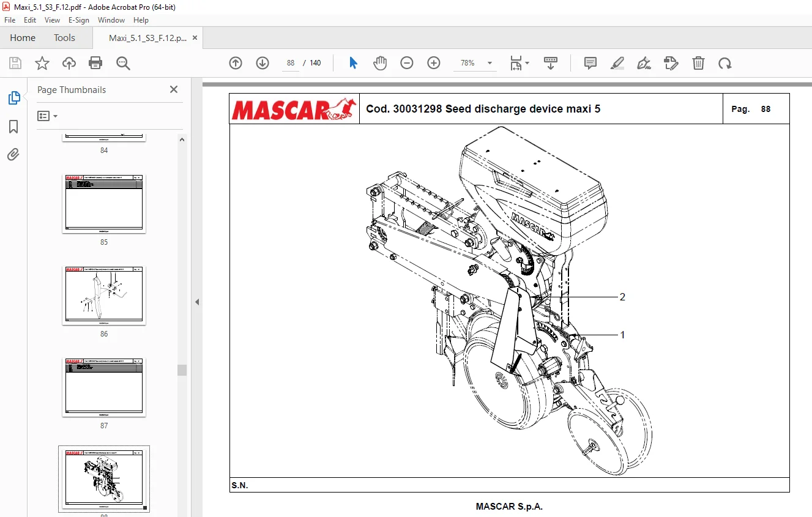Viewport: 812px width, 517px height.
Task: Zoom out with the minus icon
Action: [407, 63]
